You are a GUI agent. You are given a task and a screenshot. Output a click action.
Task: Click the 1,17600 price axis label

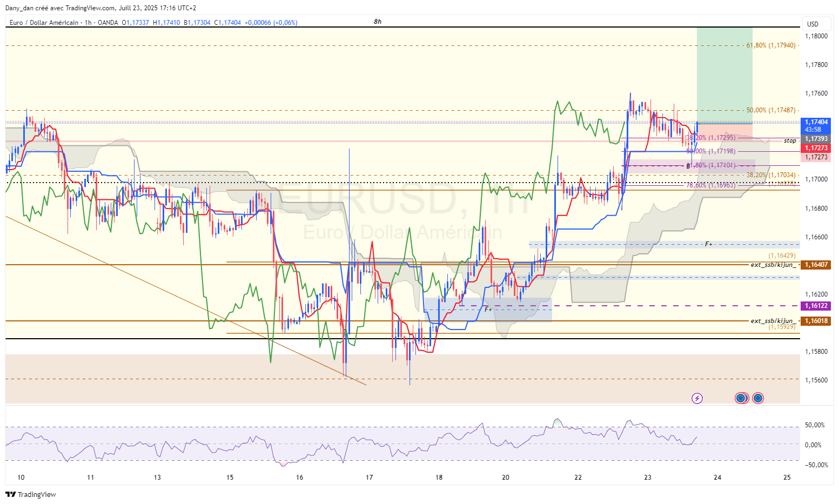pyautogui.click(x=816, y=93)
